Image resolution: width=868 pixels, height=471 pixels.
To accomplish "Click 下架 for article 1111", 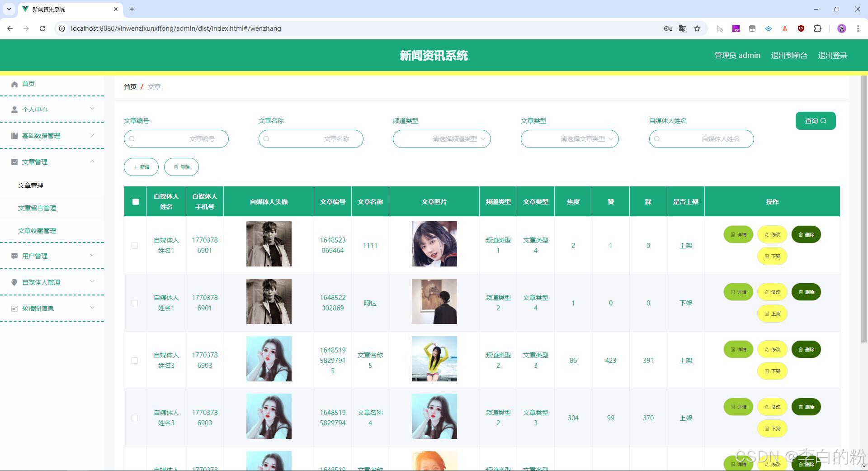I will coord(772,256).
